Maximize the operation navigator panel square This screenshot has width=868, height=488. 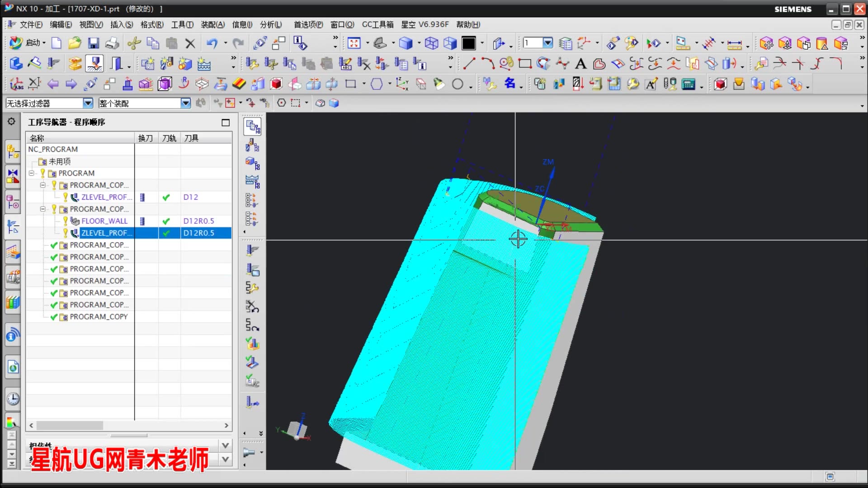pos(226,122)
